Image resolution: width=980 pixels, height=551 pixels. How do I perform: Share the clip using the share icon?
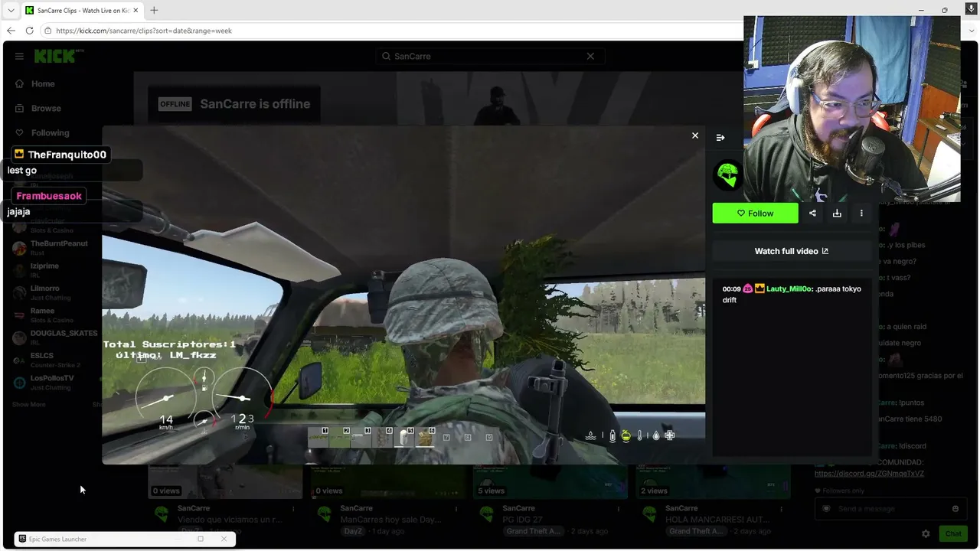(x=812, y=214)
